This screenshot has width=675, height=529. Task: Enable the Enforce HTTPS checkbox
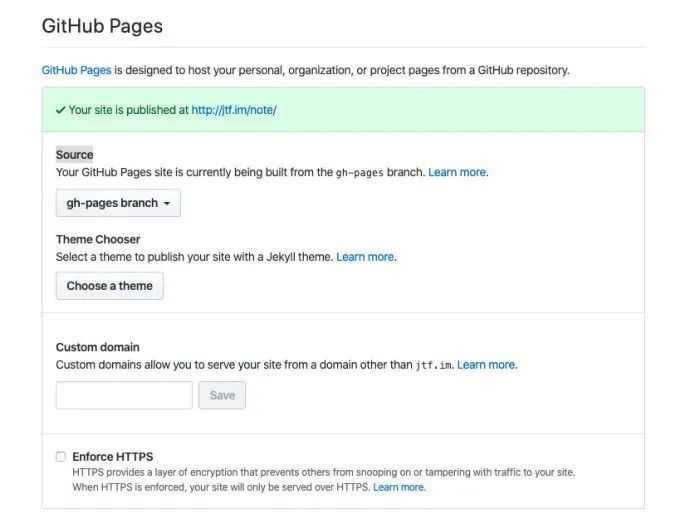coord(61,457)
